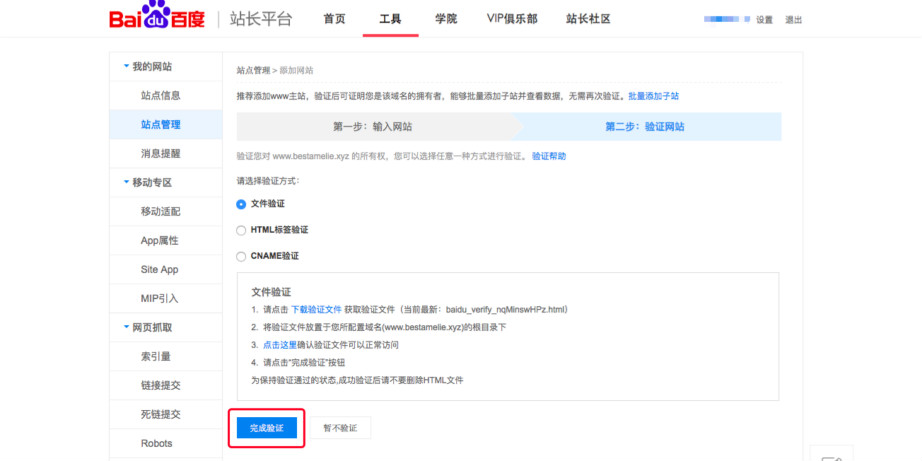The height and width of the screenshot is (461, 922).
Task: Click the Baidu logo
Action: [x=158, y=19]
